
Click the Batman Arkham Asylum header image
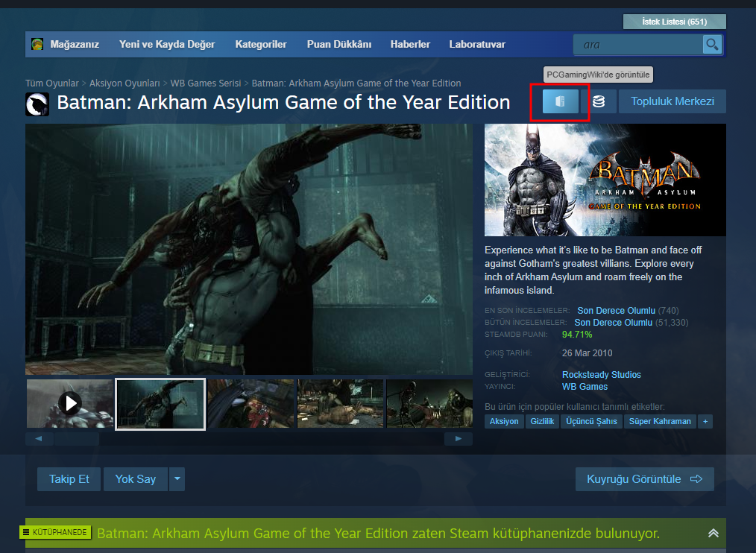[605, 180]
